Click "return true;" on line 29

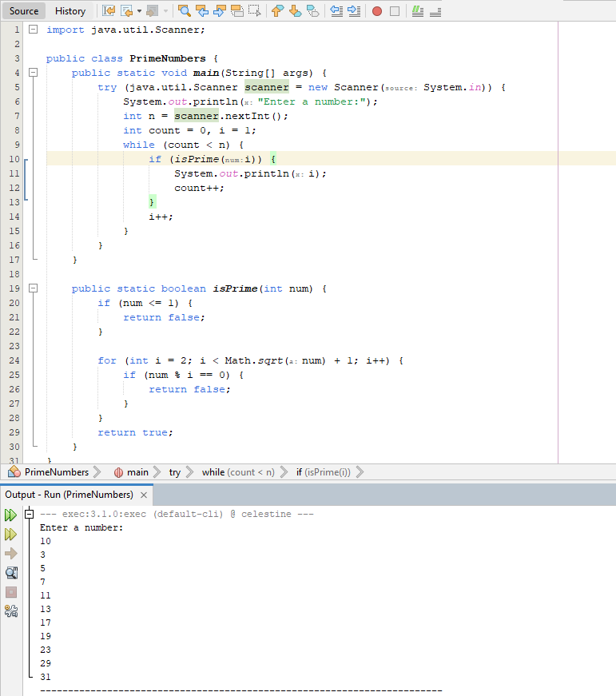pos(135,432)
